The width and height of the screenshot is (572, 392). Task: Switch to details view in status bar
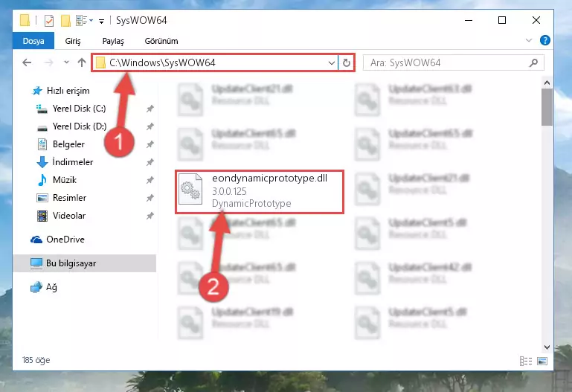(526, 361)
